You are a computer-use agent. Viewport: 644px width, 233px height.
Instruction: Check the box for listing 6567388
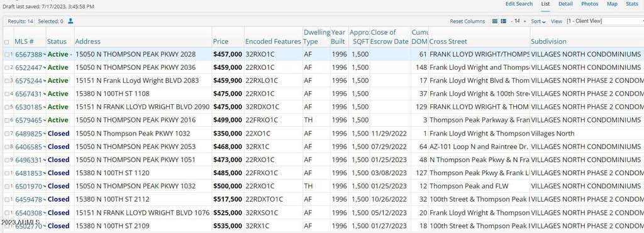click(x=6, y=55)
